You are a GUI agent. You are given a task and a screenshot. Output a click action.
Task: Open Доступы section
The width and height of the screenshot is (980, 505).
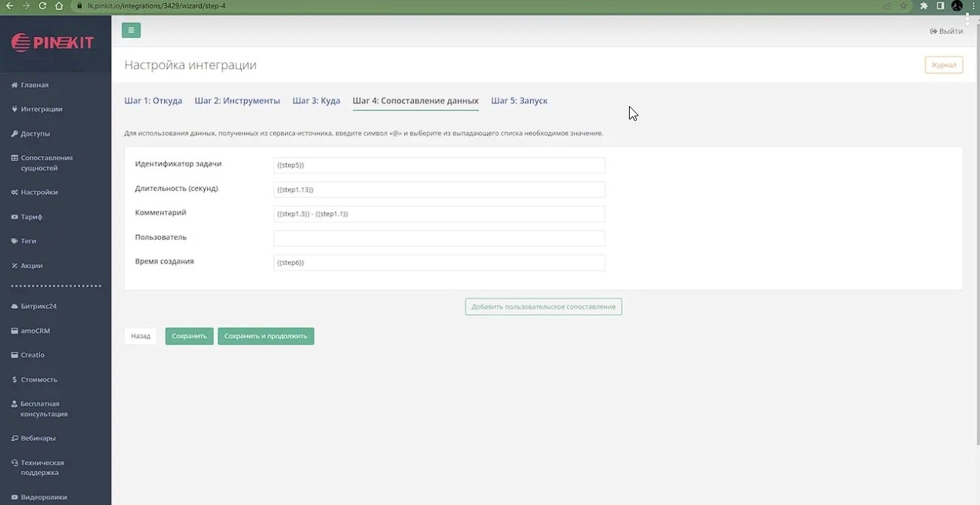[35, 134]
